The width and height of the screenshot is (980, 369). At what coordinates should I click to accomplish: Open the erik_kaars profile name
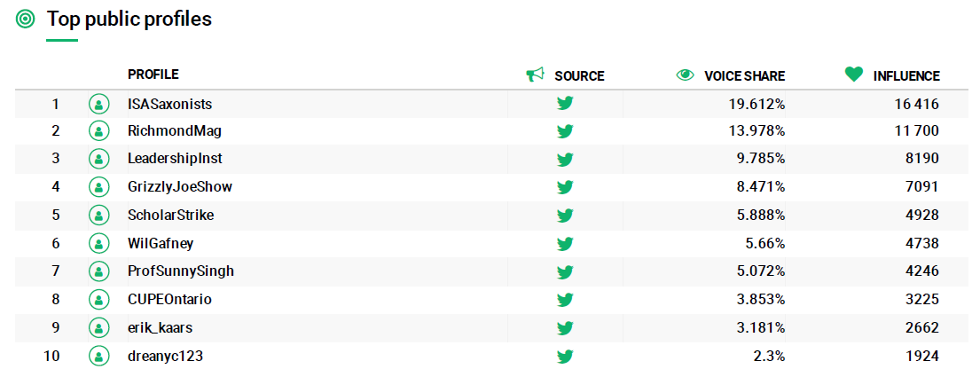click(161, 327)
